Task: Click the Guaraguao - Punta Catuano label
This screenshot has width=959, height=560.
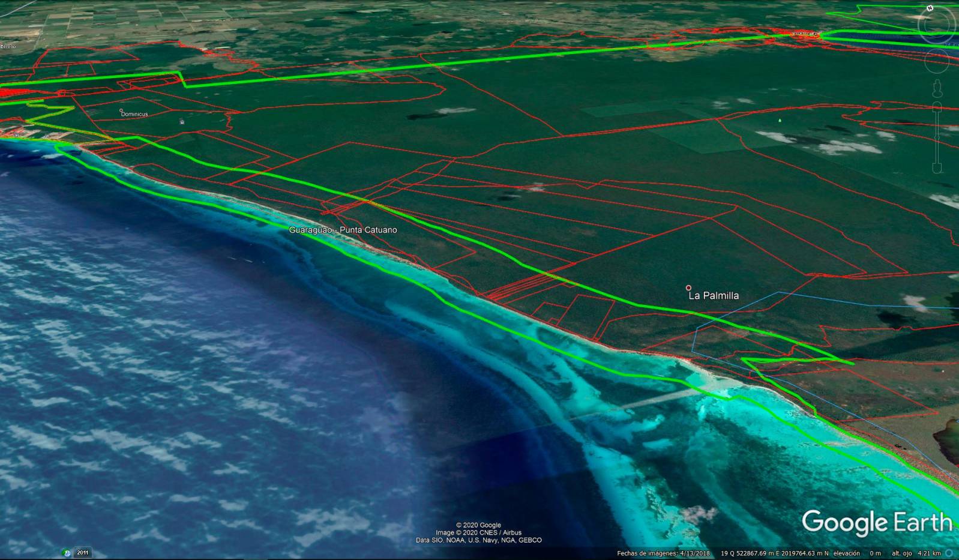Action: [343, 230]
